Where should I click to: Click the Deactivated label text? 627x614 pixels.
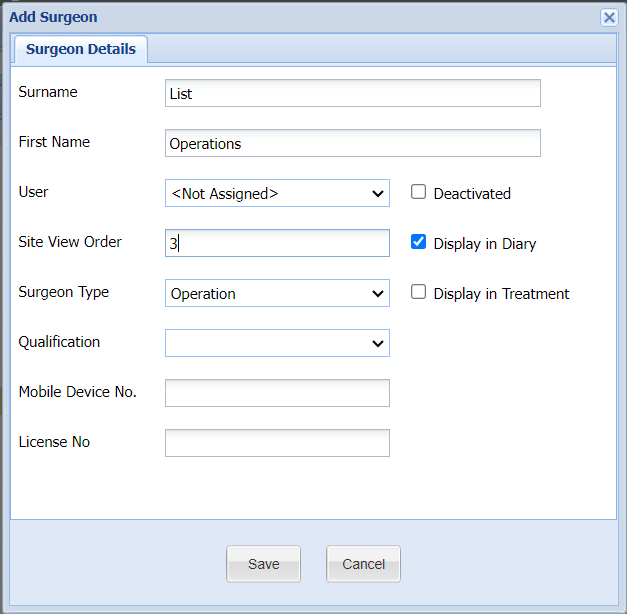click(472, 194)
